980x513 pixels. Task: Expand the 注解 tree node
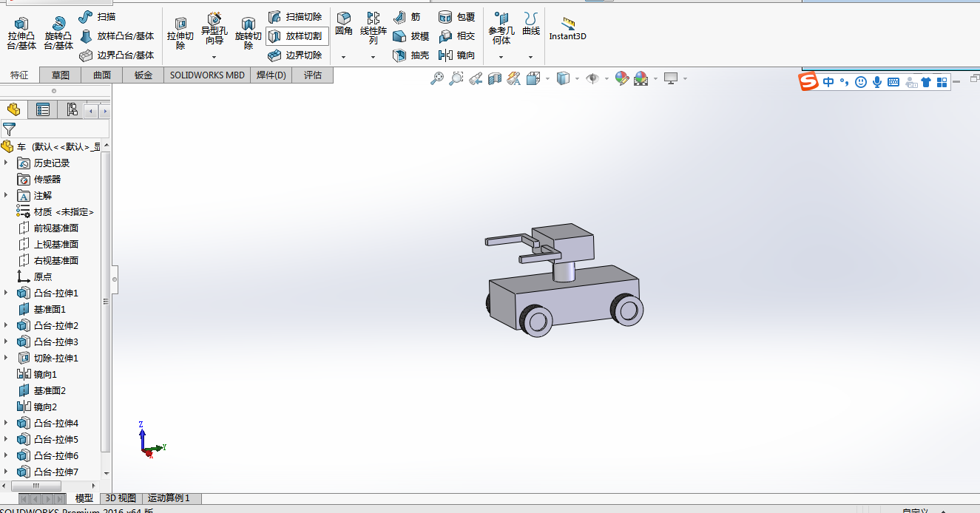pos(7,195)
